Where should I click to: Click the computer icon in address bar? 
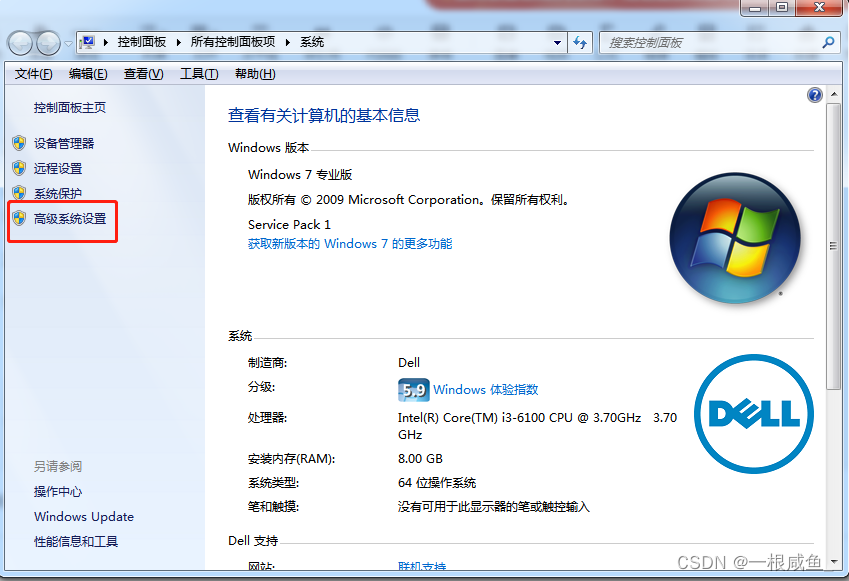pyautogui.click(x=87, y=42)
